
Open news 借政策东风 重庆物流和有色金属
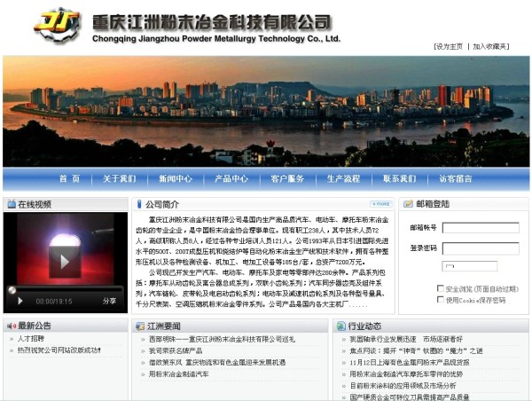(217, 362)
